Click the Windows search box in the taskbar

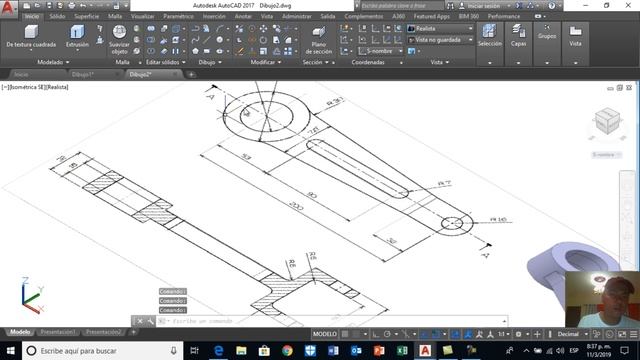coord(102,351)
